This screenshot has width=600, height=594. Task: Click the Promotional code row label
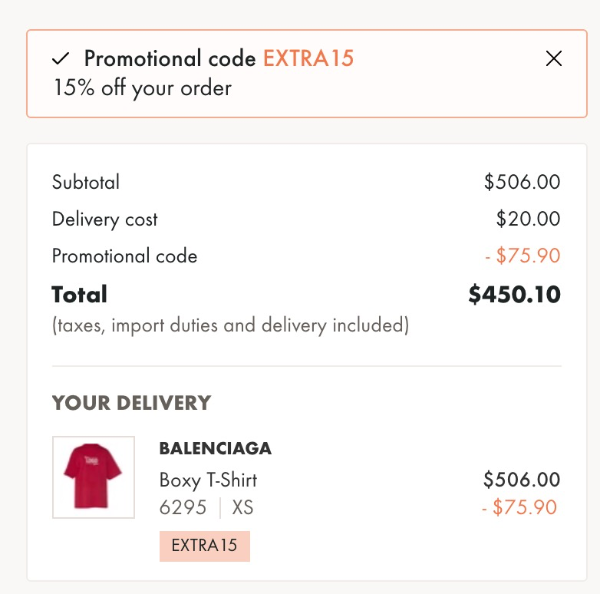125,256
